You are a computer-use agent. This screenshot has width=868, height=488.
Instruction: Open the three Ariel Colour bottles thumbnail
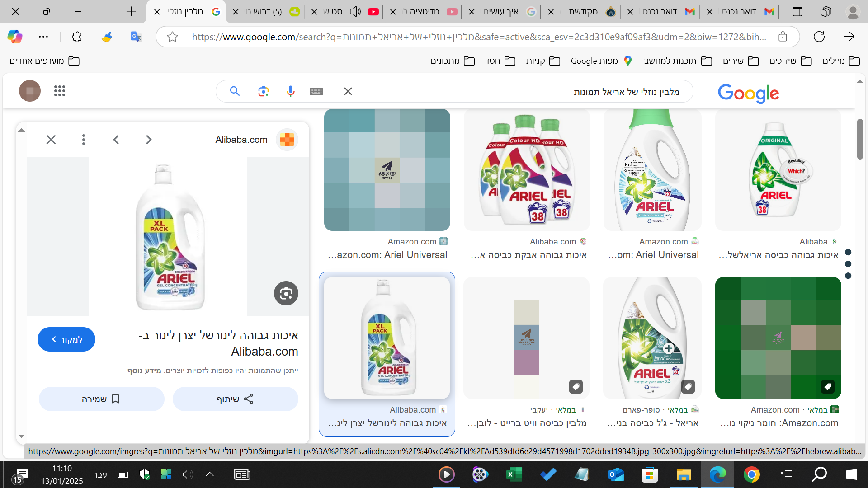(x=527, y=170)
